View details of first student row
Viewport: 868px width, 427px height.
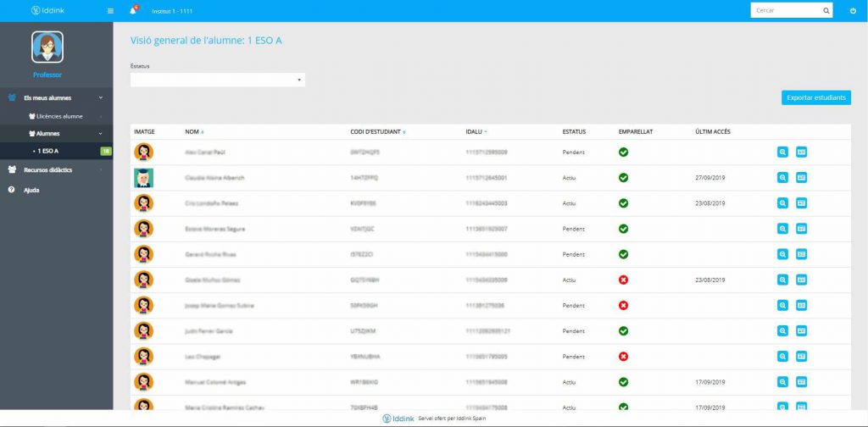tap(782, 152)
